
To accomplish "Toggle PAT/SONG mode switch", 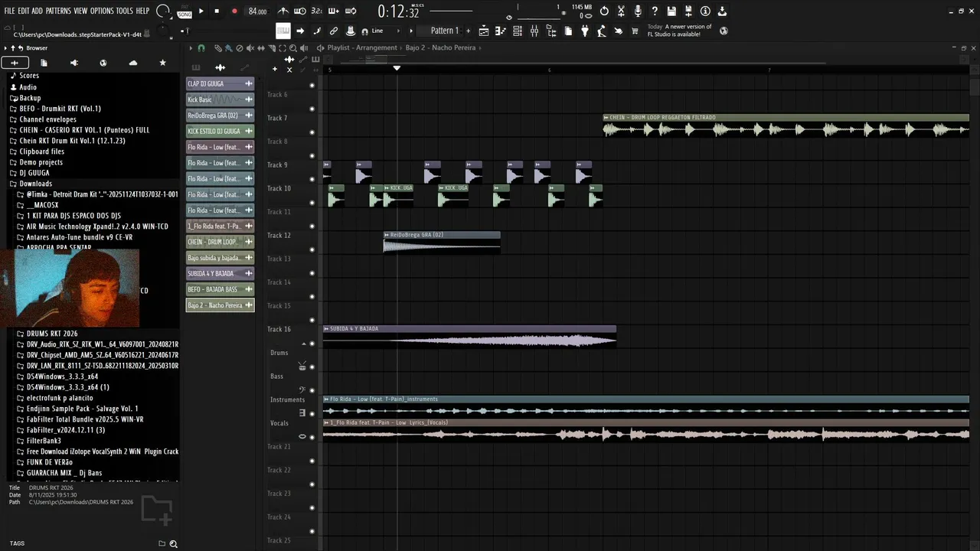I will [x=184, y=11].
